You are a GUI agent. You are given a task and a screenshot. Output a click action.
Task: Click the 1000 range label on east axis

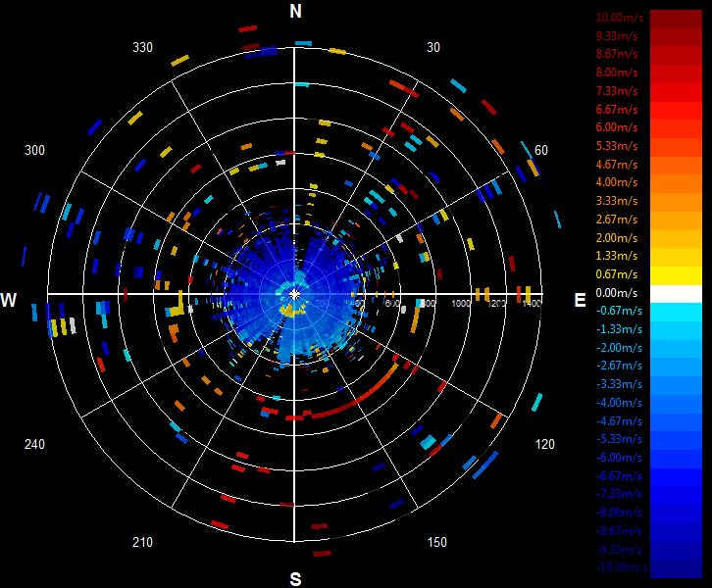click(461, 303)
